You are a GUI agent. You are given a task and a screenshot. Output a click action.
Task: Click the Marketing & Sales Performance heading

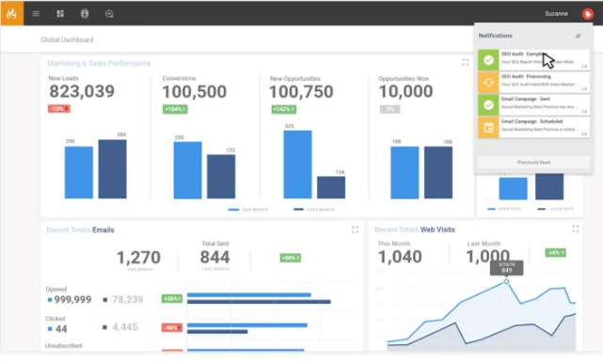(99, 63)
